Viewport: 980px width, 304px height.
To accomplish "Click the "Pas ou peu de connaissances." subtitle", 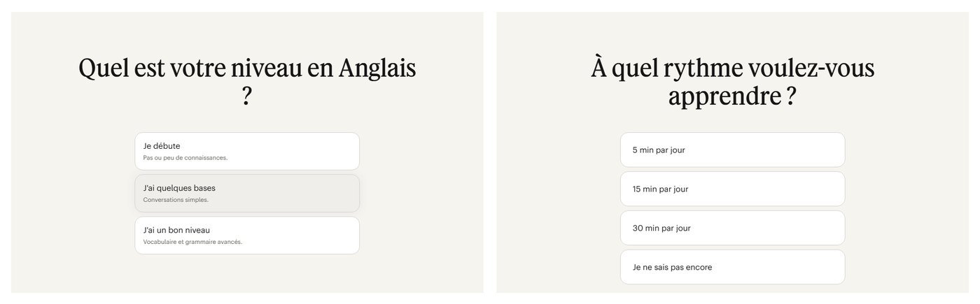I will pos(185,158).
